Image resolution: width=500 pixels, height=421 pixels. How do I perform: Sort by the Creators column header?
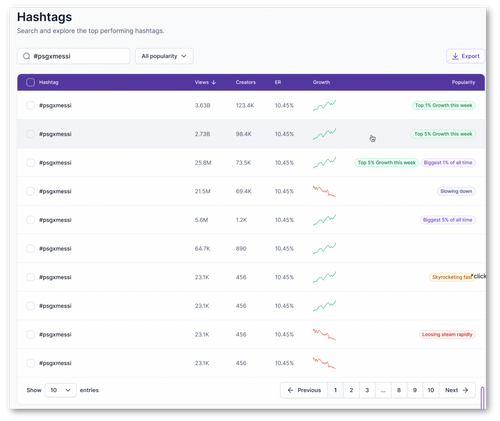246,82
